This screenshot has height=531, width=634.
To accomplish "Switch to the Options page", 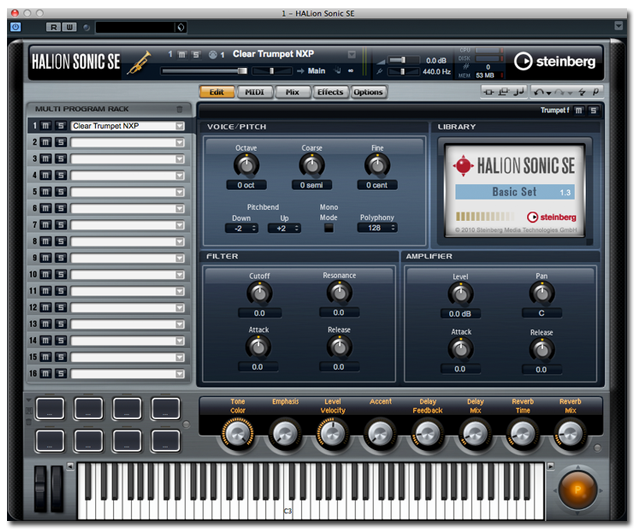I will tap(368, 92).
